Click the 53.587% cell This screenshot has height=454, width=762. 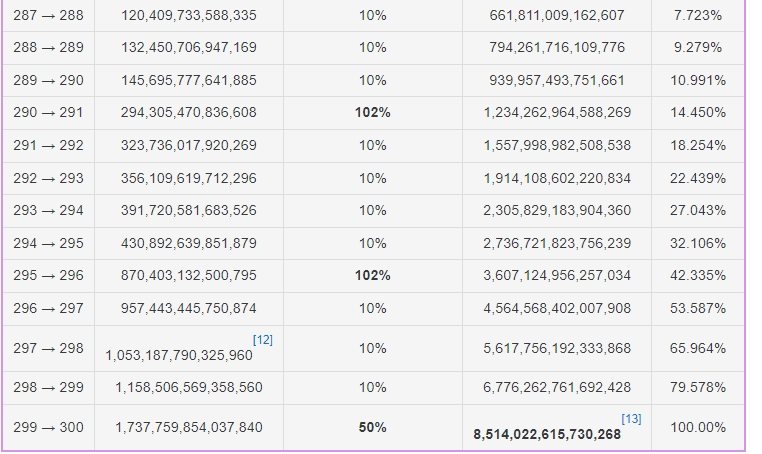tap(698, 308)
